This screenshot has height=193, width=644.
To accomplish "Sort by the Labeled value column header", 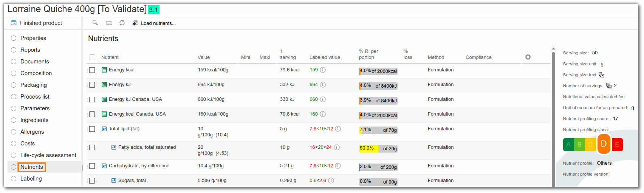I will (325, 57).
